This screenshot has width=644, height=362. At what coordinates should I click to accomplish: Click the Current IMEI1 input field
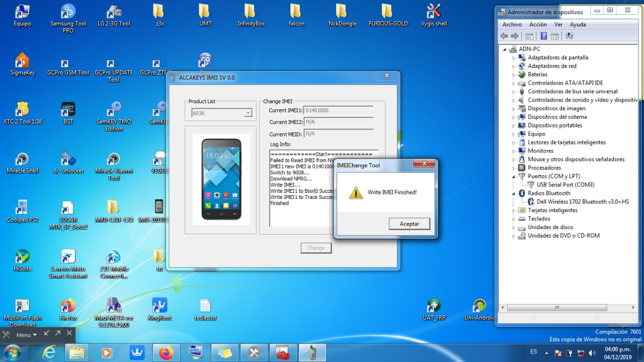pos(339,110)
